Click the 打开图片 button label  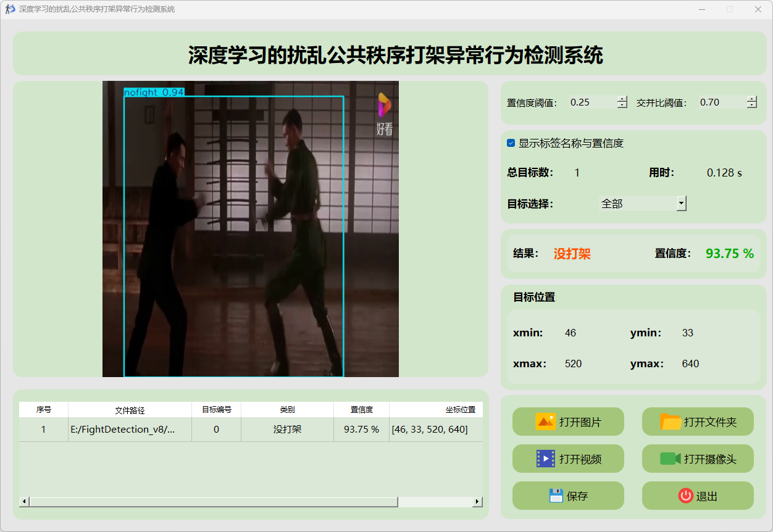pyautogui.click(x=580, y=422)
